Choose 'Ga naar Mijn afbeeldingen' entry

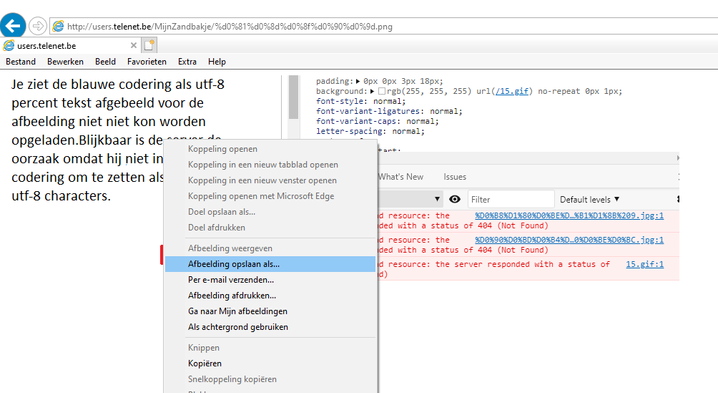pyautogui.click(x=270, y=311)
